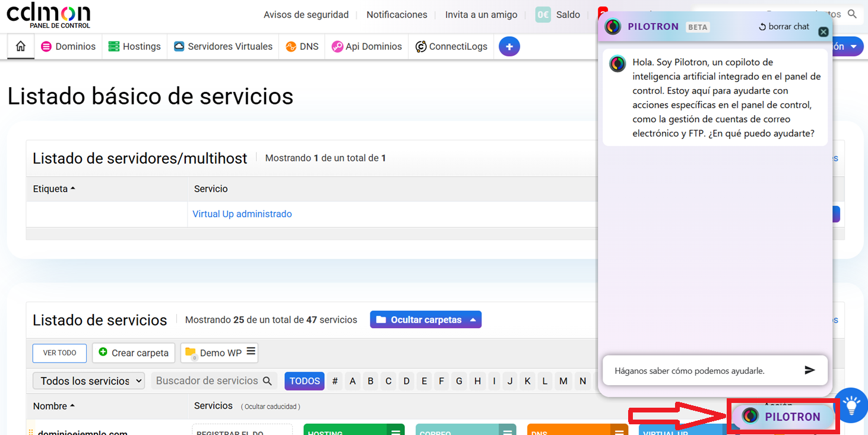Open the Dominios menu
The height and width of the screenshot is (435, 868).
(68, 46)
